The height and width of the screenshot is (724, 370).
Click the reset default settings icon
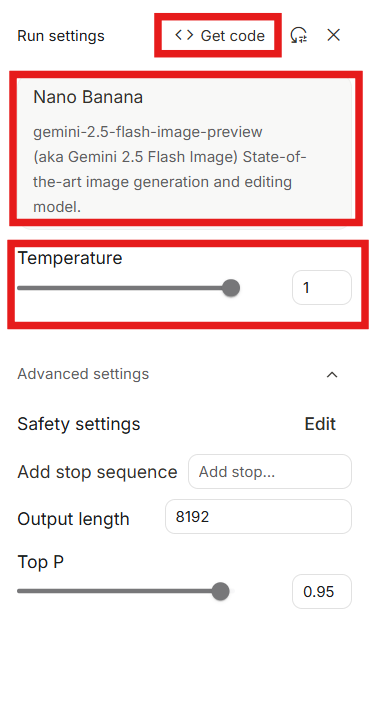click(x=299, y=36)
